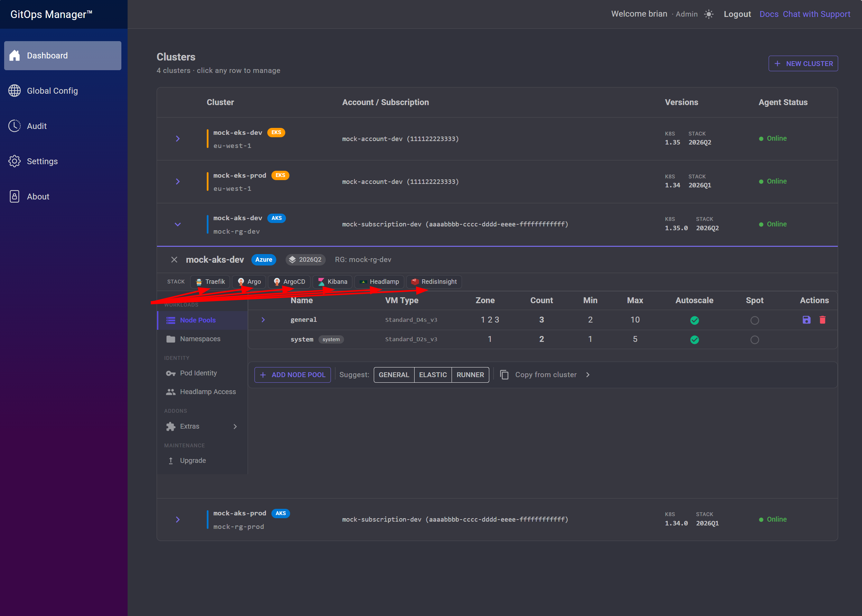Click the Max value 10 for general
The image size is (862, 616).
pyautogui.click(x=635, y=320)
